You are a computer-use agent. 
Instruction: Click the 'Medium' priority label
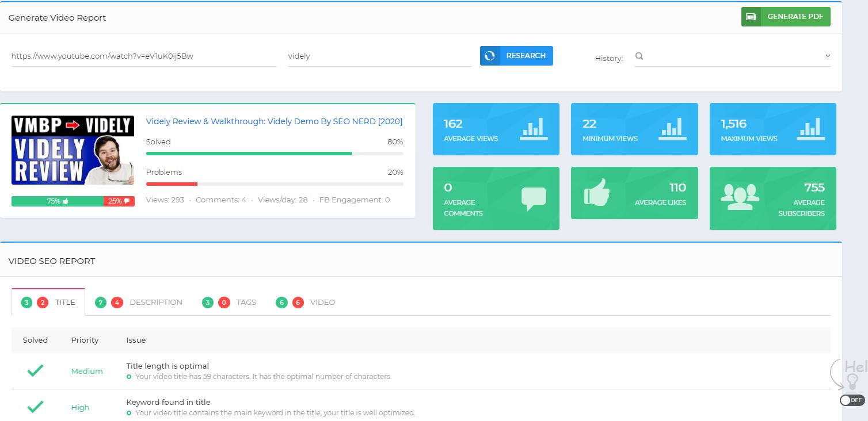(x=87, y=371)
